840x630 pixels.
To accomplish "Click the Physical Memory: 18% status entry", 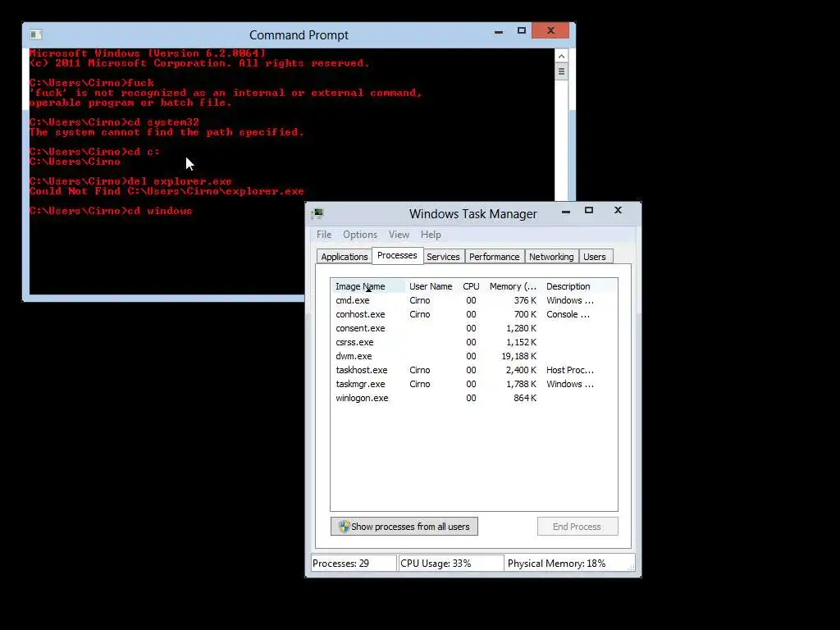I will (569, 564).
